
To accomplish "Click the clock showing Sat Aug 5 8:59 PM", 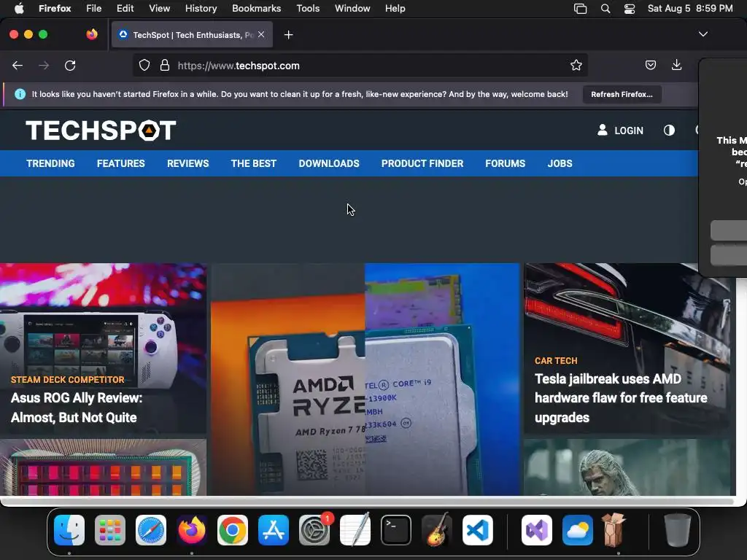I will 690,9.
